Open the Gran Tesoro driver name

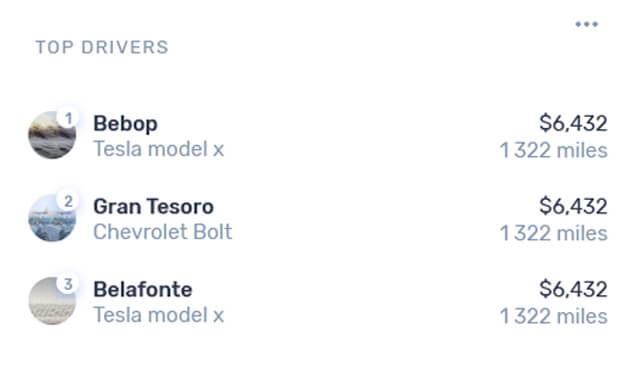tap(153, 206)
